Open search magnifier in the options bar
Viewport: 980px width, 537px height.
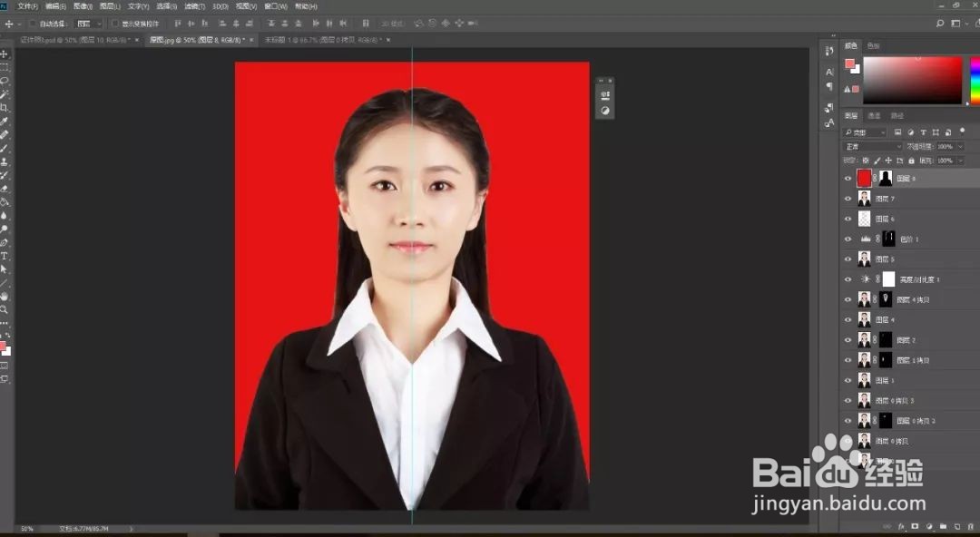pos(940,23)
